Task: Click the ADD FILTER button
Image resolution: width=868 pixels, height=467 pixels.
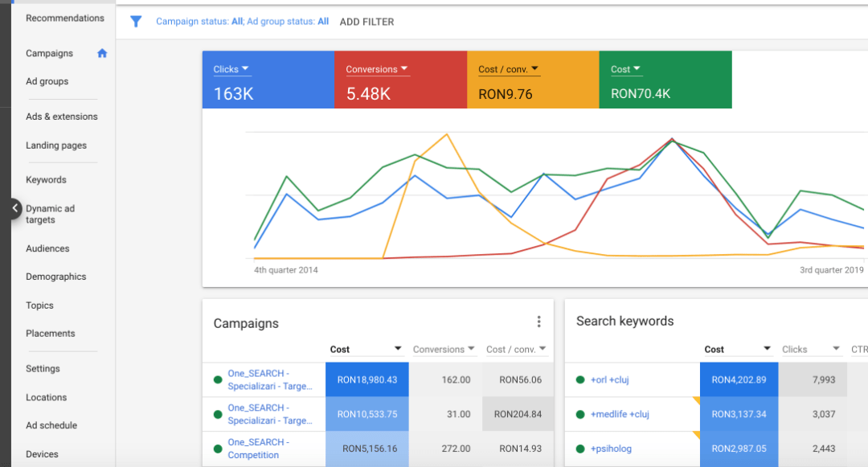Action: click(366, 22)
